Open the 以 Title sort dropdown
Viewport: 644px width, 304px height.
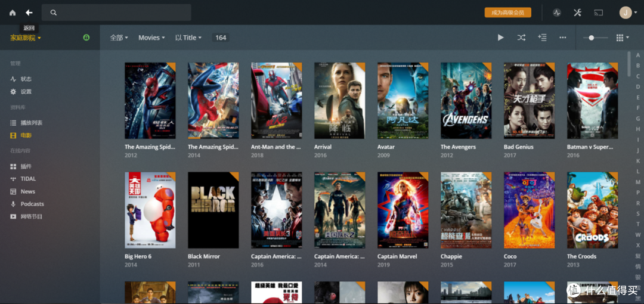[188, 38]
